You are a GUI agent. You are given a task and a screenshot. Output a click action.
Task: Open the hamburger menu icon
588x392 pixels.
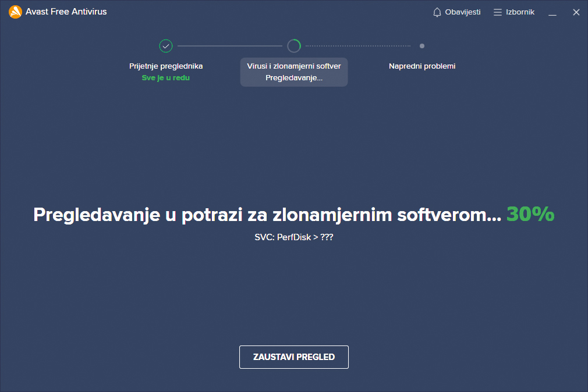coord(498,12)
